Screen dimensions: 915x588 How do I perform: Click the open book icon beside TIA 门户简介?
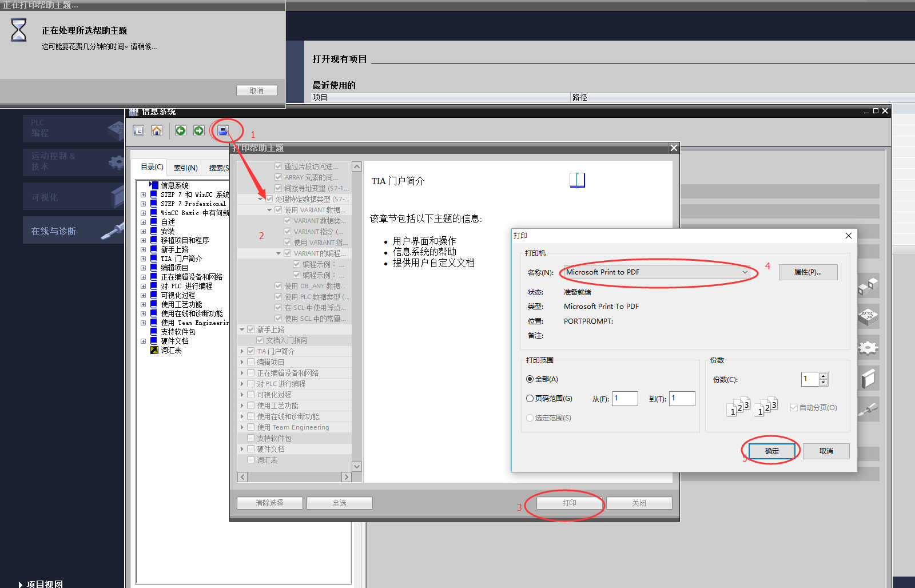[577, 180]
